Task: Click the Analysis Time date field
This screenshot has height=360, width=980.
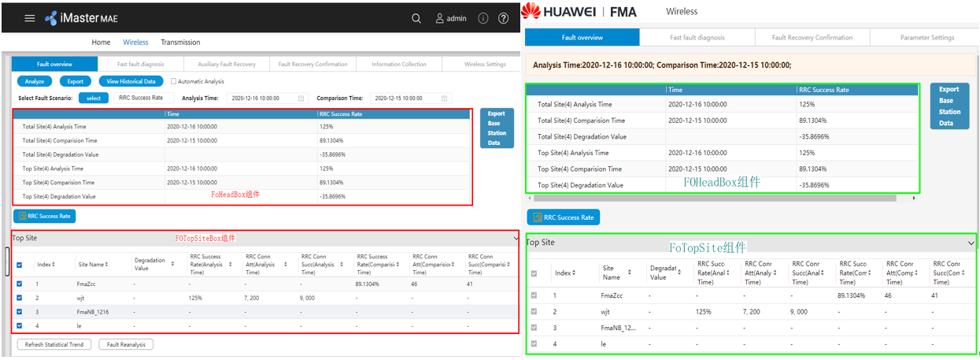Action: pos(267,98)
